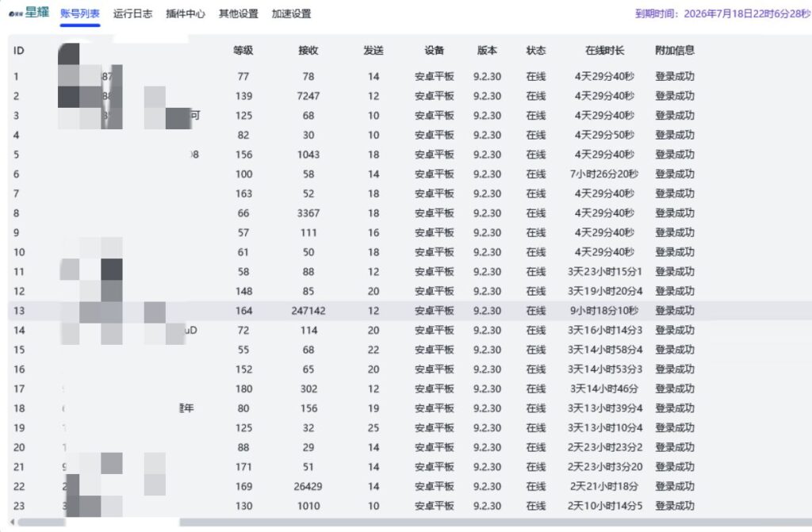Select the 账号列表 tab
The image size is (812, 532).
click(x=79, y=13)
